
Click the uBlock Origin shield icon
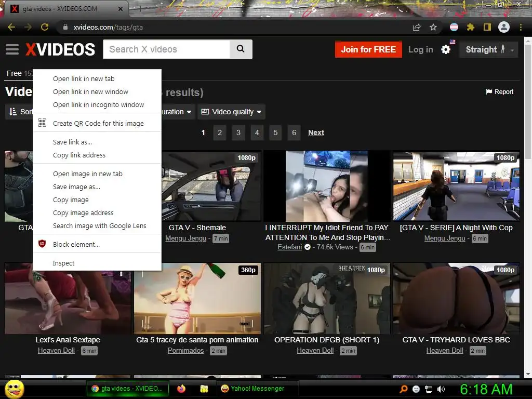click(42, 244)
